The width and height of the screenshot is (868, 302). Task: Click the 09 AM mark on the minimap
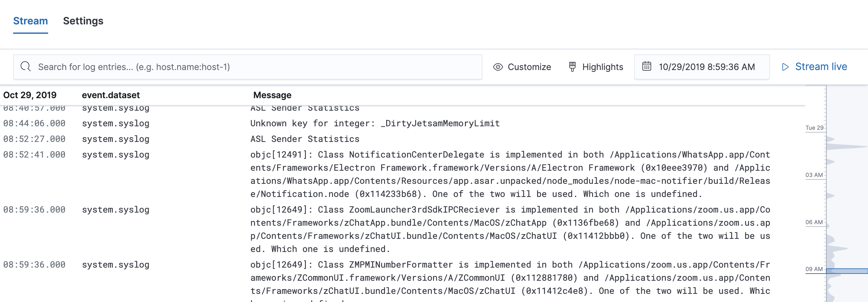point(815,269)
